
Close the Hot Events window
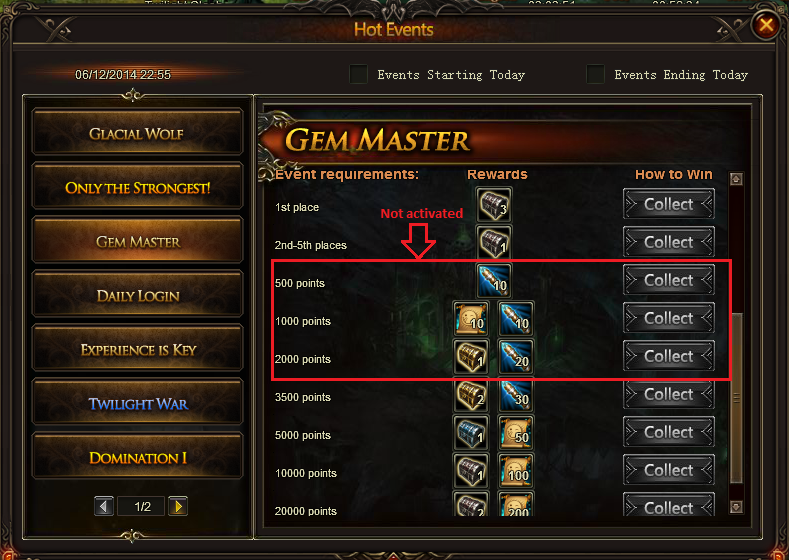click(x=766, y=25)
